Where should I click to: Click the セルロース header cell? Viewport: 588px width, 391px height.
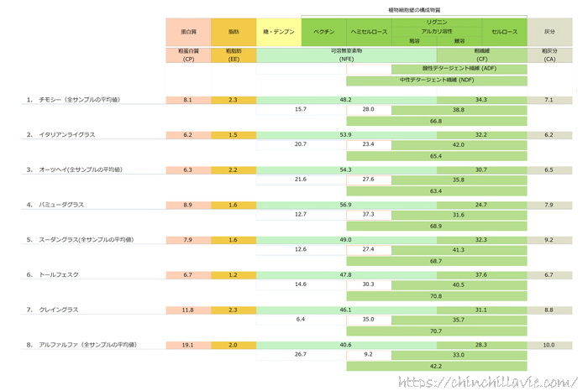point(504,31)
